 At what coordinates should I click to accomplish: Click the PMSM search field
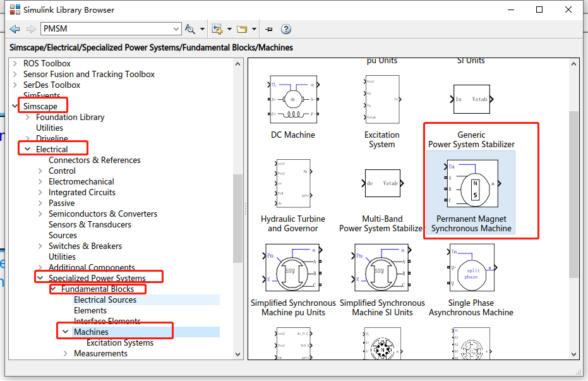[x=107, y=29]
